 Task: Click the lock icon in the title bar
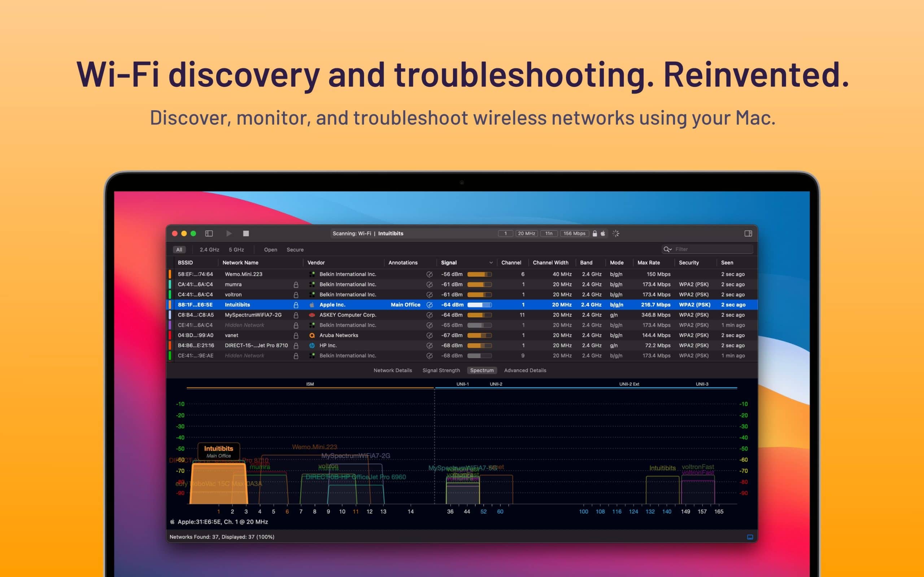[594, 234]
